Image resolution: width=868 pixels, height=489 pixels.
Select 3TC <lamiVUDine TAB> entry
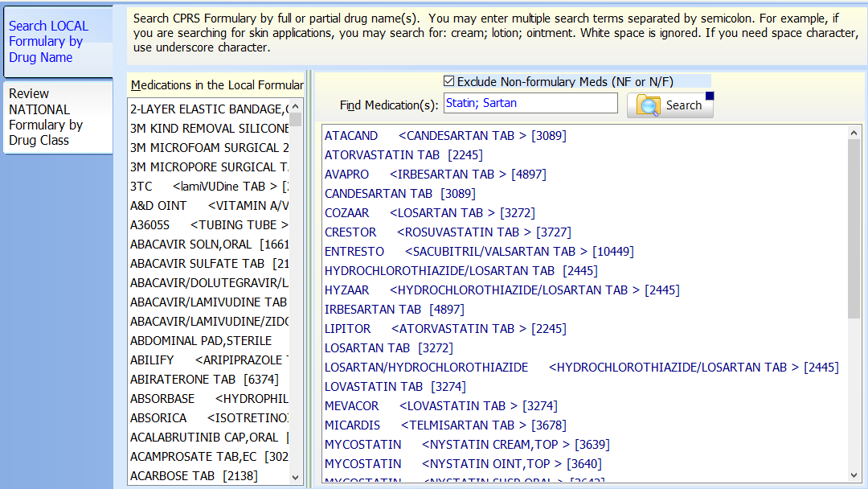coord(209,187)
